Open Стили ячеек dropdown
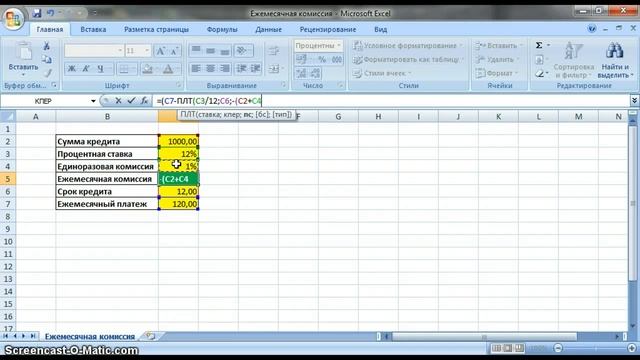The height and width of the screenshot is (360, 640). [382, 73]
